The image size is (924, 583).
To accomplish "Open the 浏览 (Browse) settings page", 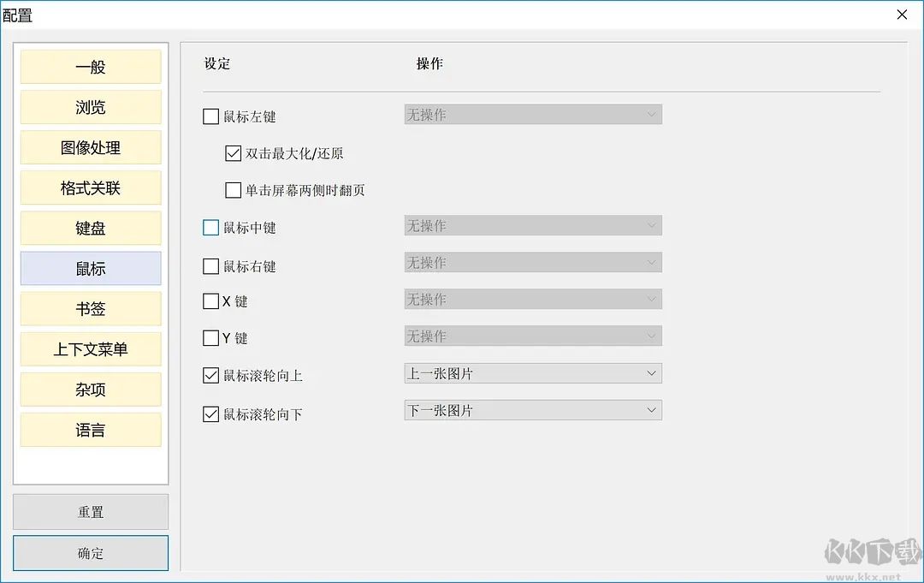I will (90, 107).
